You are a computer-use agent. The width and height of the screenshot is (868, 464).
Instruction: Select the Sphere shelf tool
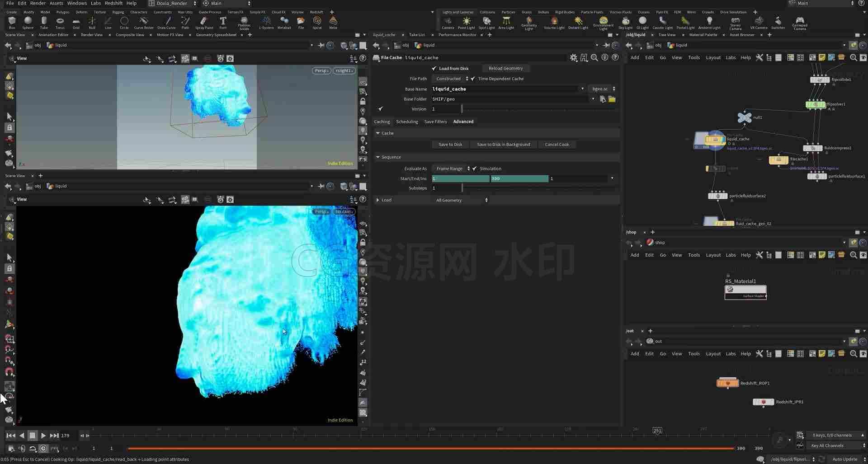pos(28,23)
